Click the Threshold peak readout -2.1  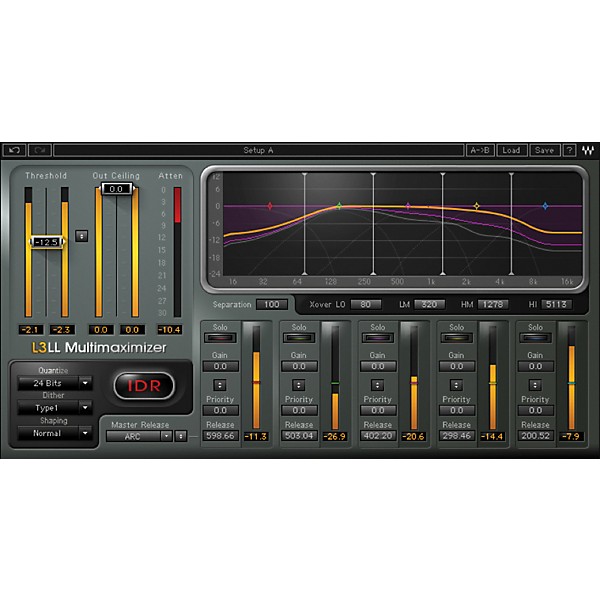pos(31,329)
